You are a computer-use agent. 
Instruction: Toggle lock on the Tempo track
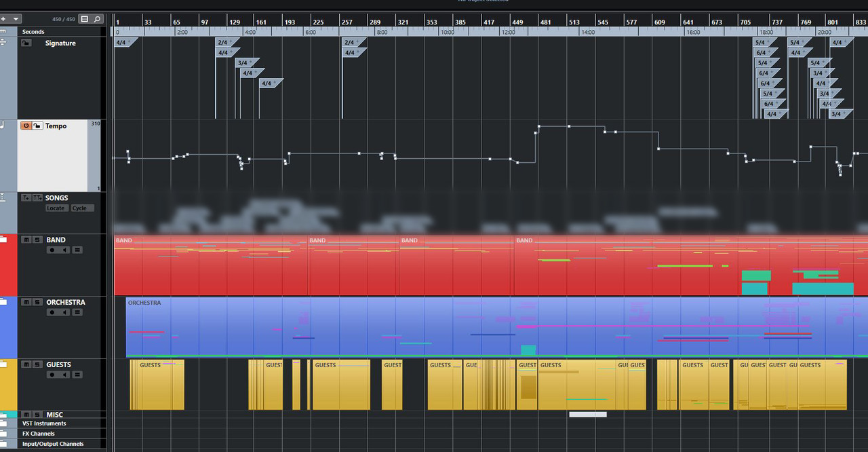pyautogui.click(x=37, y=126)
